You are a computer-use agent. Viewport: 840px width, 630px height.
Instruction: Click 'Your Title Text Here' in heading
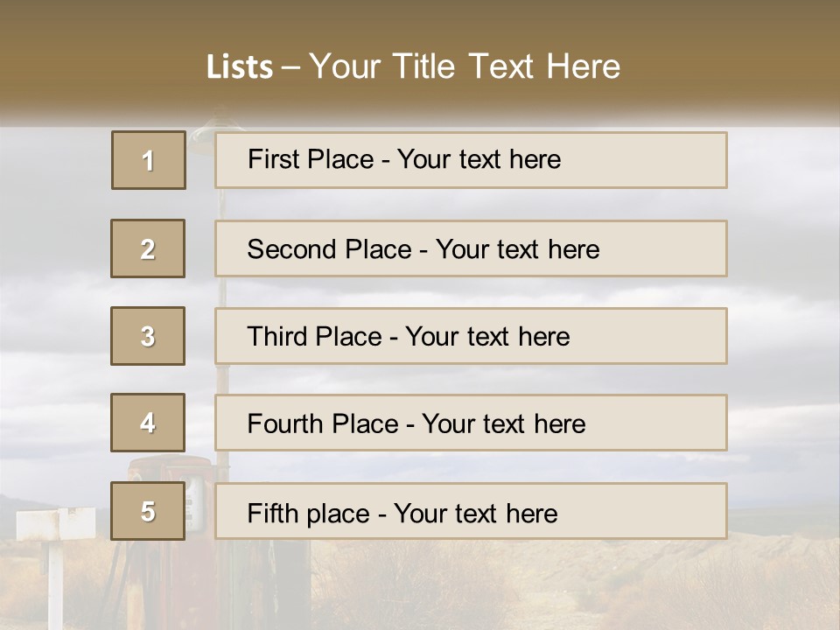click(465, 66)
